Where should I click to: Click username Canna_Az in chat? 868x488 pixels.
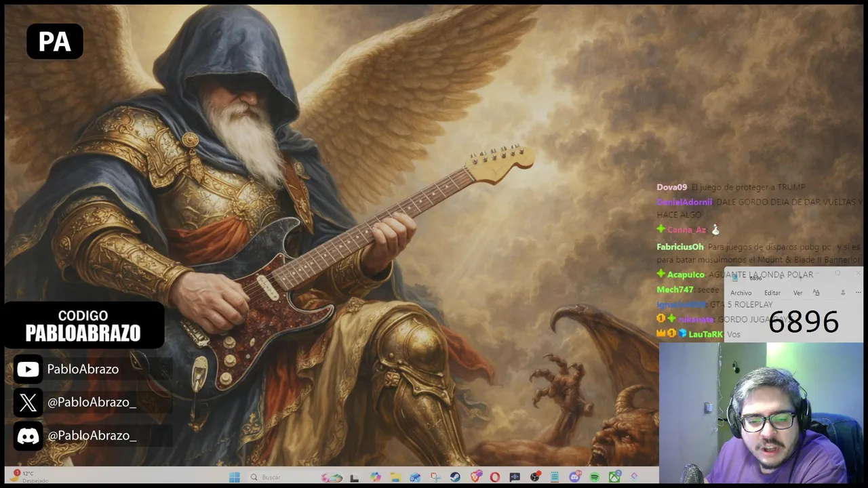point(686,230)
